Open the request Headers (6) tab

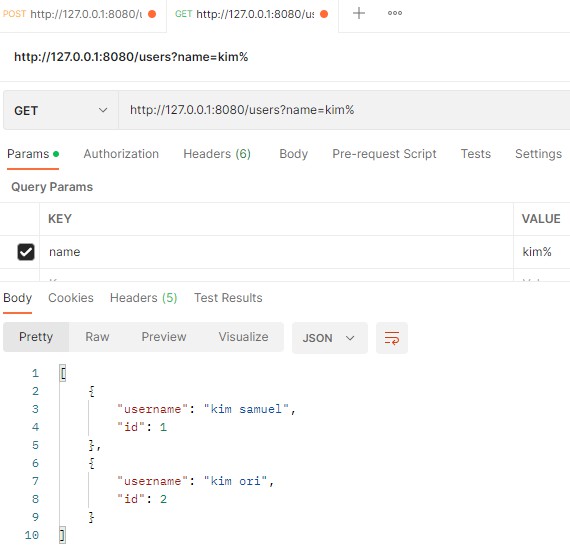[217, 154]
